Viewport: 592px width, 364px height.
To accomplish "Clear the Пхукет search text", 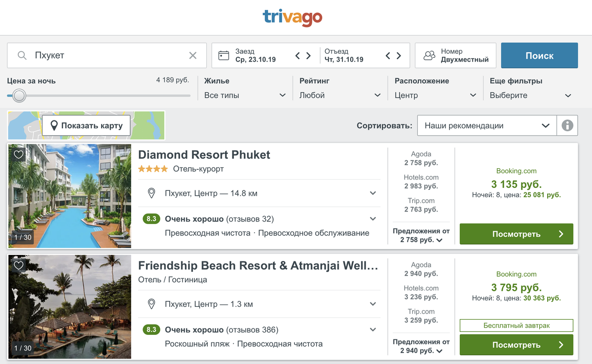I will click(x=193, y=55).
